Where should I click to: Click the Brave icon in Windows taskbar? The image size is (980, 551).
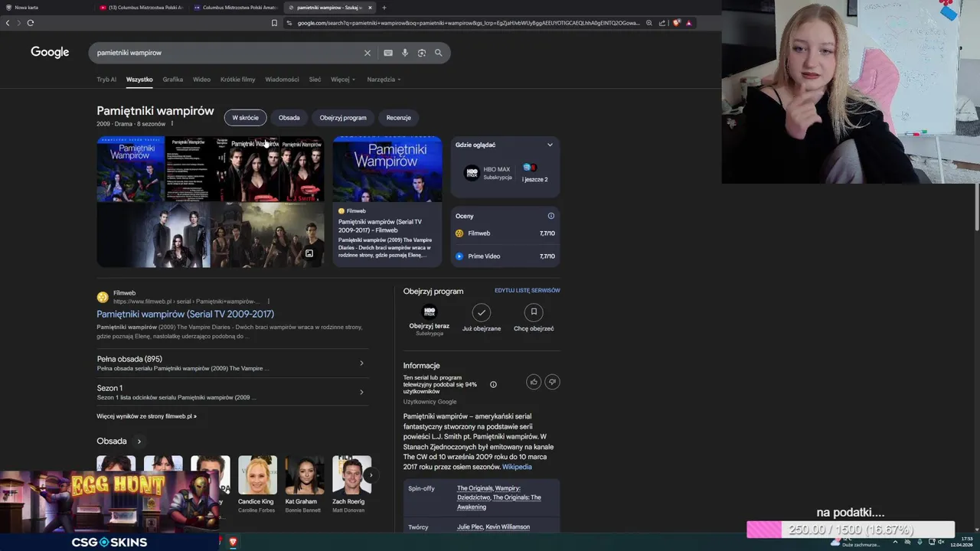[233, 542]
